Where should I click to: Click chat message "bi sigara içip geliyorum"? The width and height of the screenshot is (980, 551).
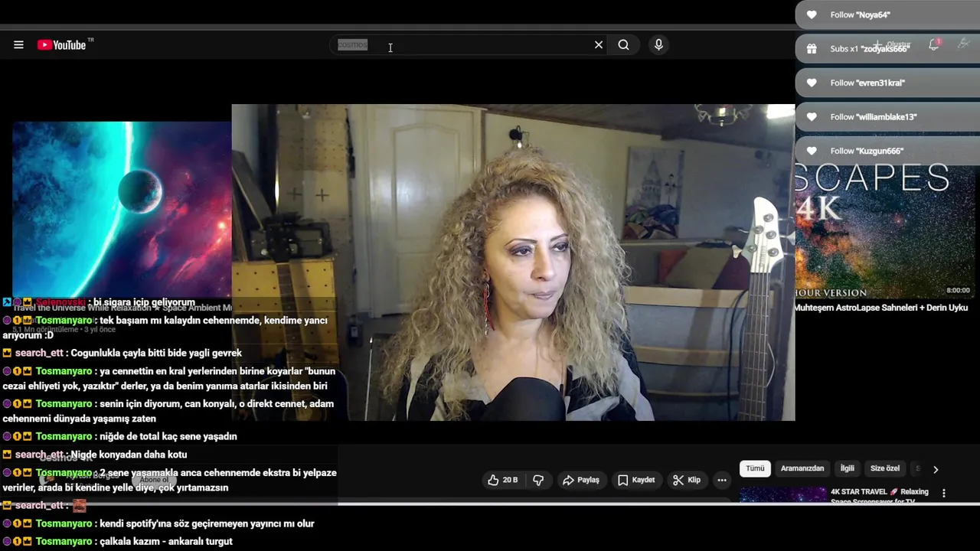coord(144,303)
